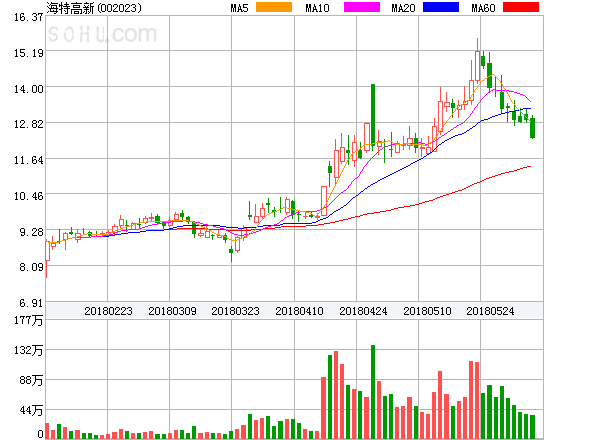Click the magenta MA10 legend swatch

tap(353, 8)
